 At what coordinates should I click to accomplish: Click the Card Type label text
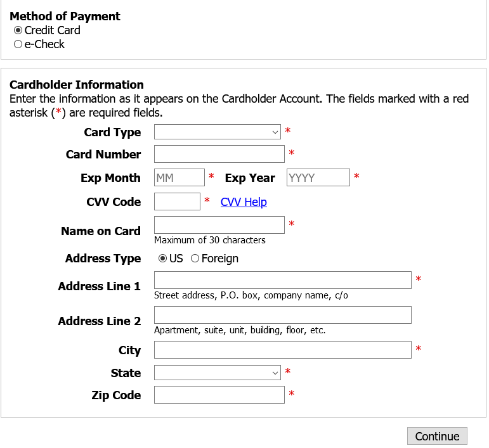pyautogui.click(x=112, y=132)
